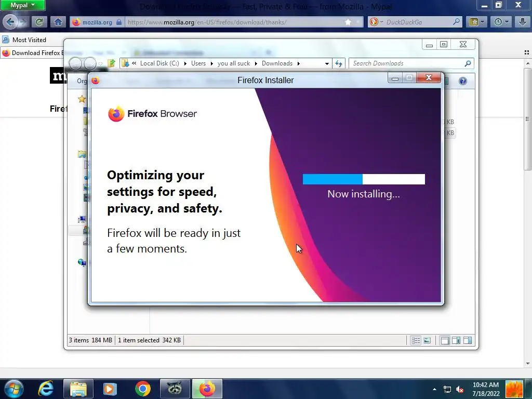Refresh the Explorer Downloads folder
This screenshot has width=532, height=399.
(x=339, y=63)
